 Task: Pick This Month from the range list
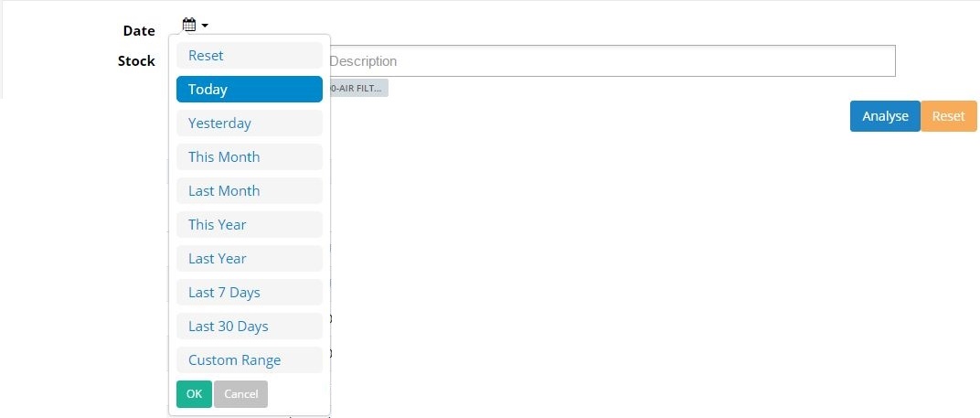coord(250,157)
